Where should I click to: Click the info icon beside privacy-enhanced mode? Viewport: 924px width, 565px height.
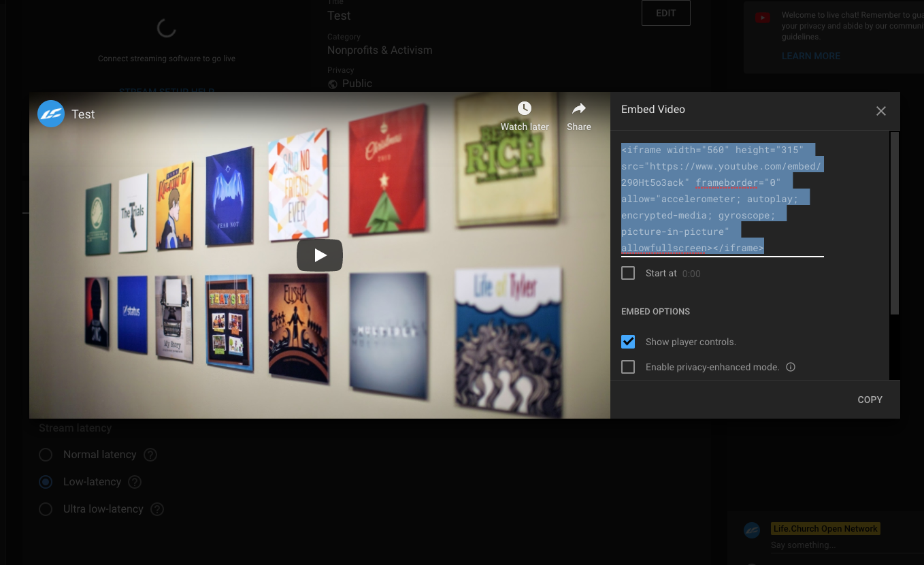pyautogui.click(x=791, y=367)
